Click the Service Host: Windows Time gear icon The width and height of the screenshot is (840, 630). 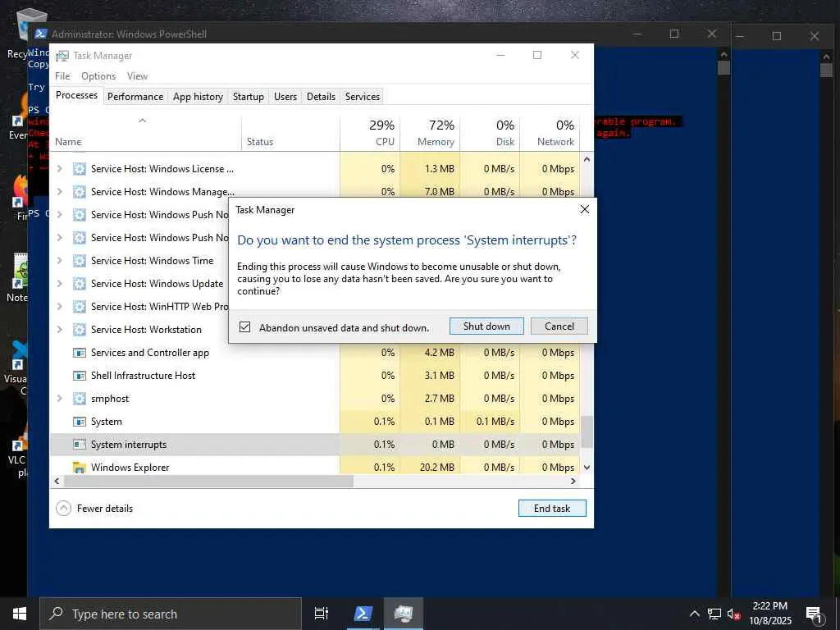(x=80, y=261)
